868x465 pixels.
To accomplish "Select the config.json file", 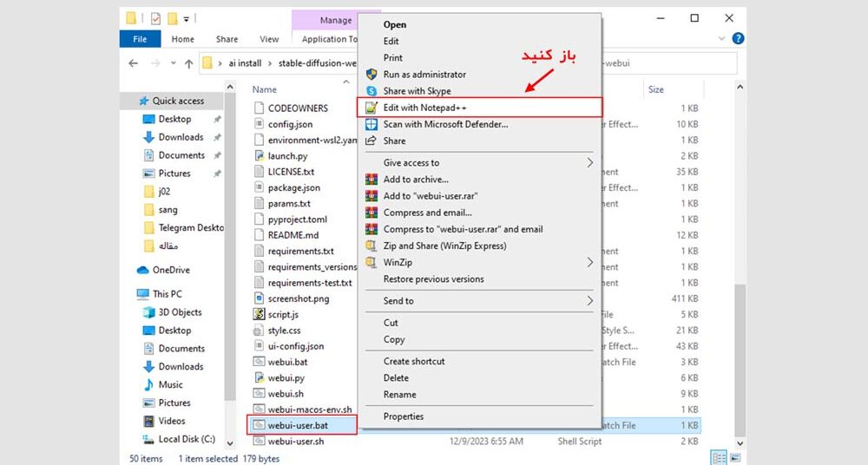I will [290, 124].
